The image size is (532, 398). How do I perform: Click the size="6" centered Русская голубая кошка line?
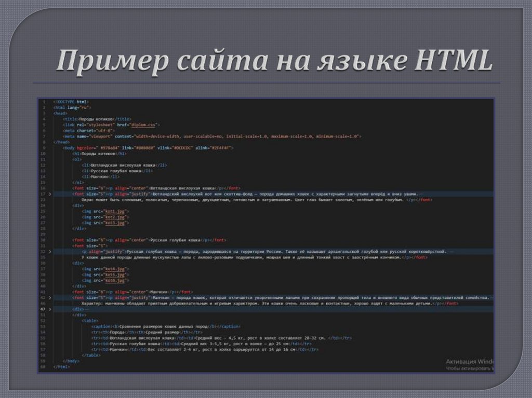pyautogui.click(x=149, y=240)
